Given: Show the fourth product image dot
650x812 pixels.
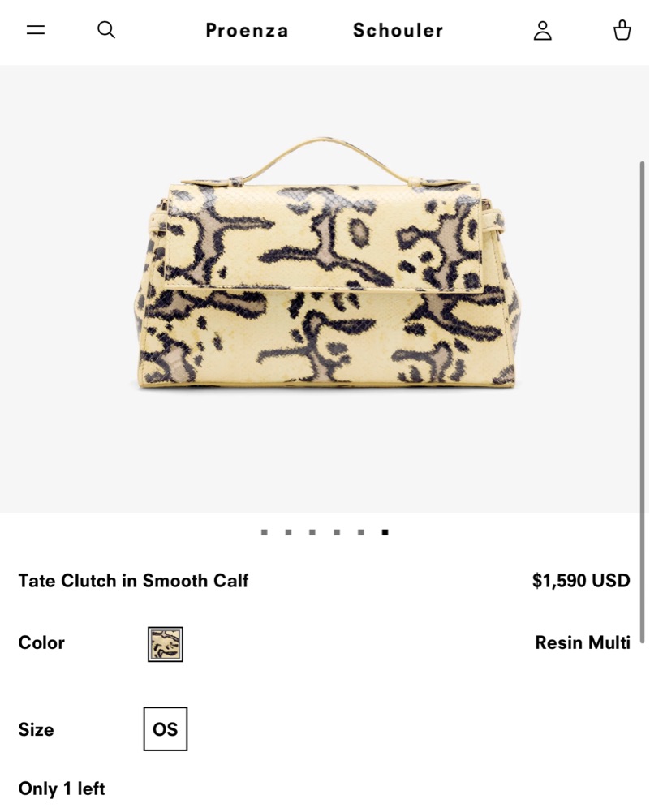Looking at the screenshot, I should coord(337,532).
